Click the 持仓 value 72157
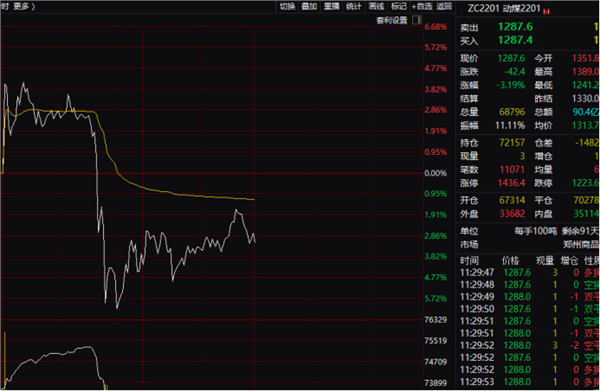The image size is (600, 391). click(x=512, y=143)
